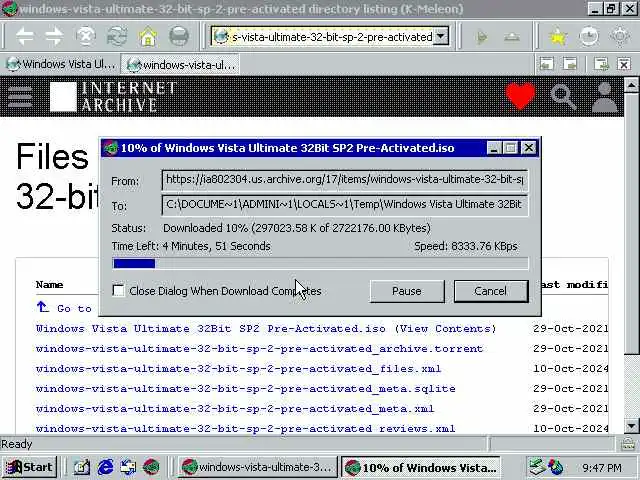Screen dimensions: 640x480
Task: Select the 10% of Windows Vista... taskbar button
Action: tap(421, 467)
